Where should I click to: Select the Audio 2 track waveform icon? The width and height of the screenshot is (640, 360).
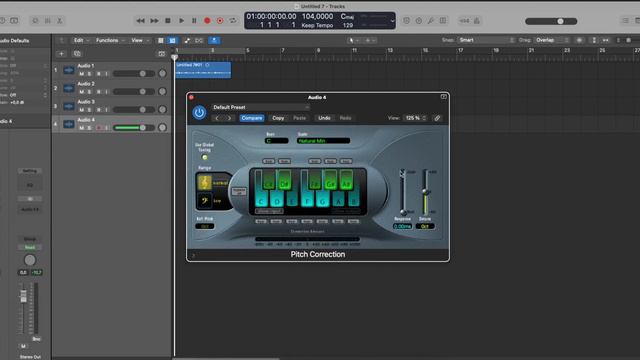tap(69, 88)
